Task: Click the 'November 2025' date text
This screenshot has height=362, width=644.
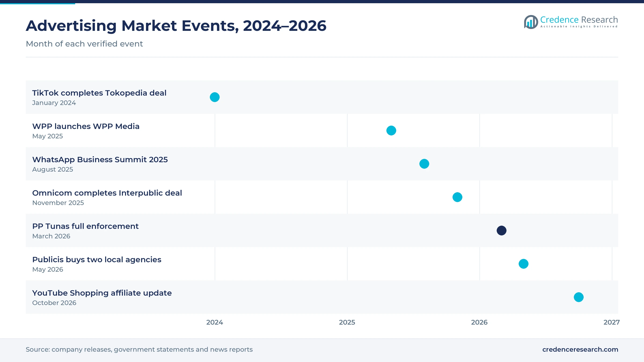Action: click(58, 203)
